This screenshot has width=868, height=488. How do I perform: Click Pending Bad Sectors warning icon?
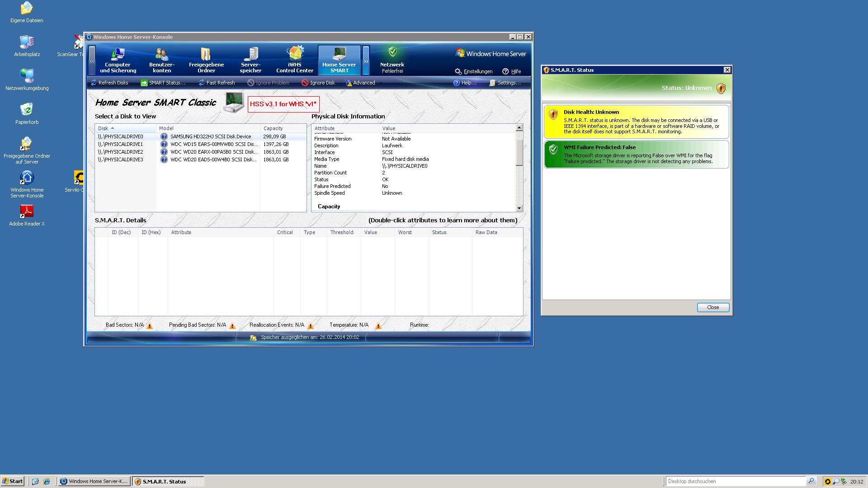[232, 325]
